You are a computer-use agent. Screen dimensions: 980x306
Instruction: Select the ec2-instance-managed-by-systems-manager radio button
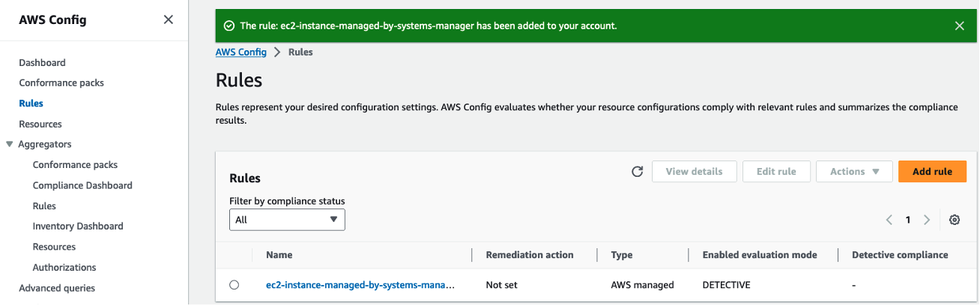click(x=235, y=285)
